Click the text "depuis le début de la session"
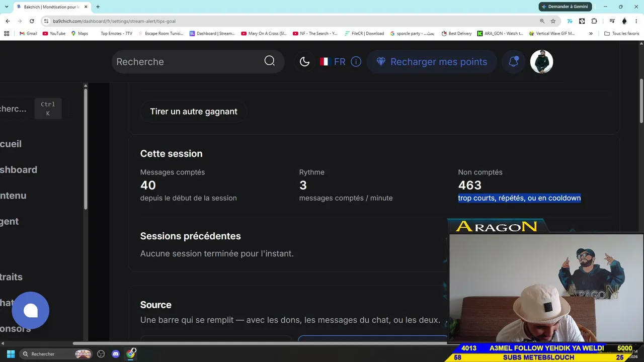Viewport: 644px width, 362px height. pyautogui.click(x=189, y=198)
